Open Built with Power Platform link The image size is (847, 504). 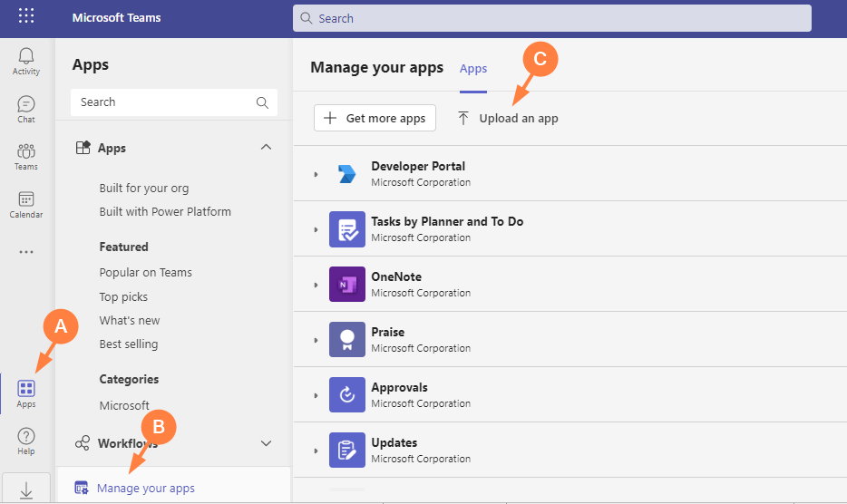point(165,212)
